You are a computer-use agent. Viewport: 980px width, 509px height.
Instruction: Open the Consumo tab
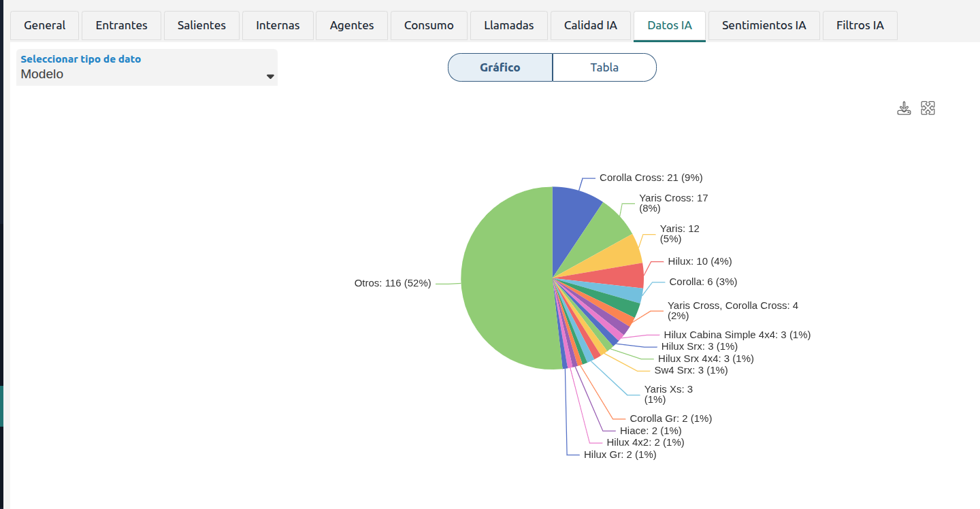tap(429, 26)
